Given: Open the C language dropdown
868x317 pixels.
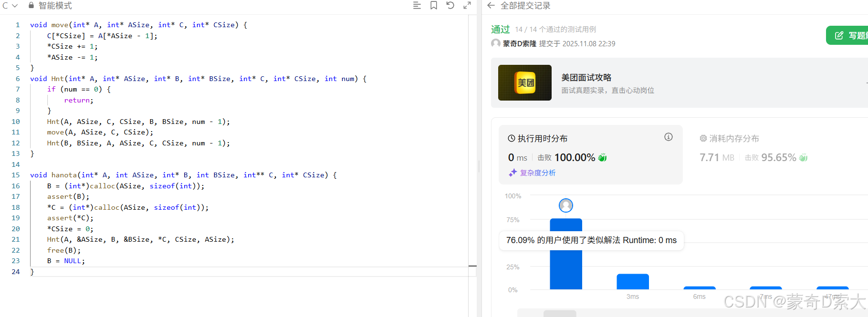Looking at the screenshot, I should pyautogui.click(x=10, y=6).
